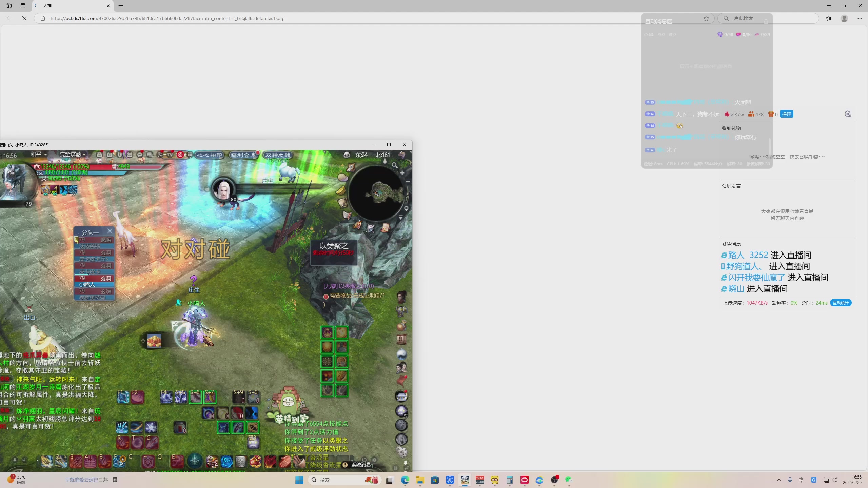The width and height of the screenshot is (868, 488).
Task: Zoom out minimap with minus button
Action: tap(408, 182)
